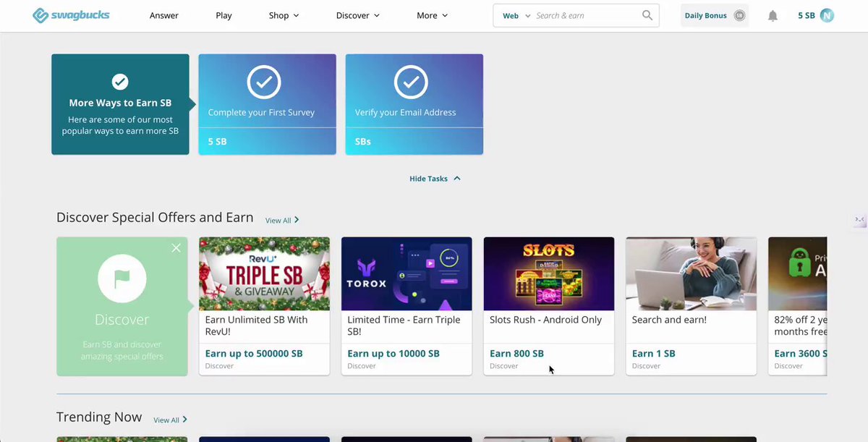Open the notifications bell
Image resolution: width=868 pixels, height=442 pixels.
tap(773, 16)
